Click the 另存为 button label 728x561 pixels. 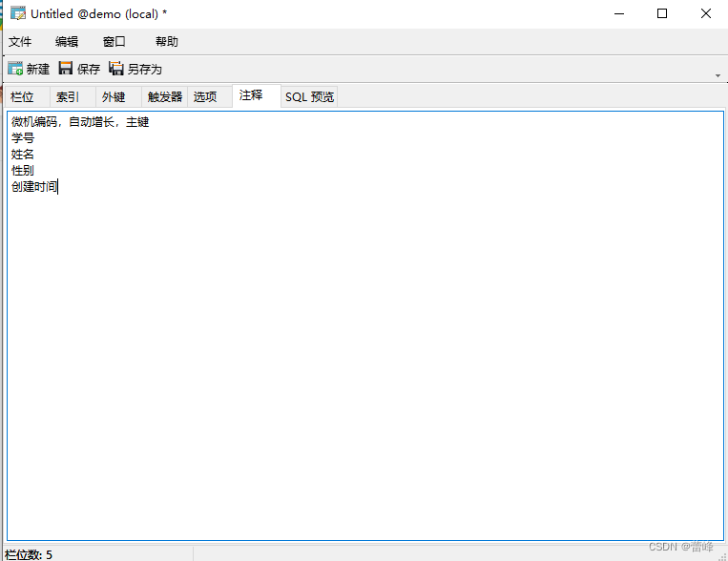pos(145,70)
